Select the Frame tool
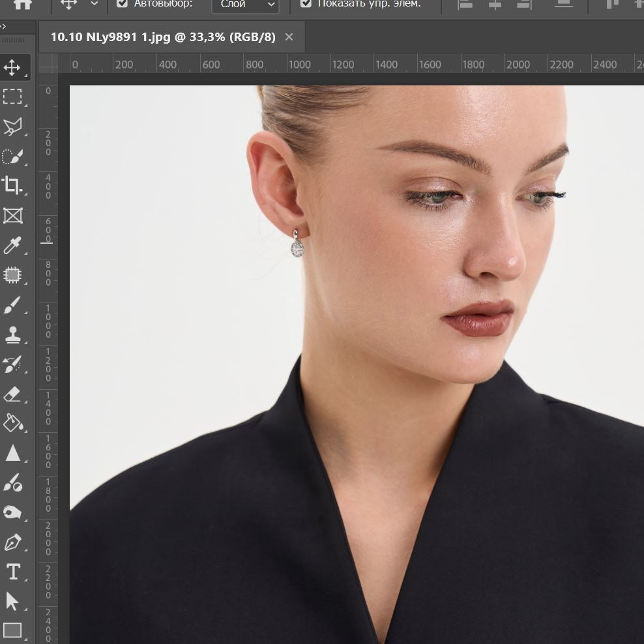Image resolution: width=644 pixels, height=644 pixels. pos(12,216)
